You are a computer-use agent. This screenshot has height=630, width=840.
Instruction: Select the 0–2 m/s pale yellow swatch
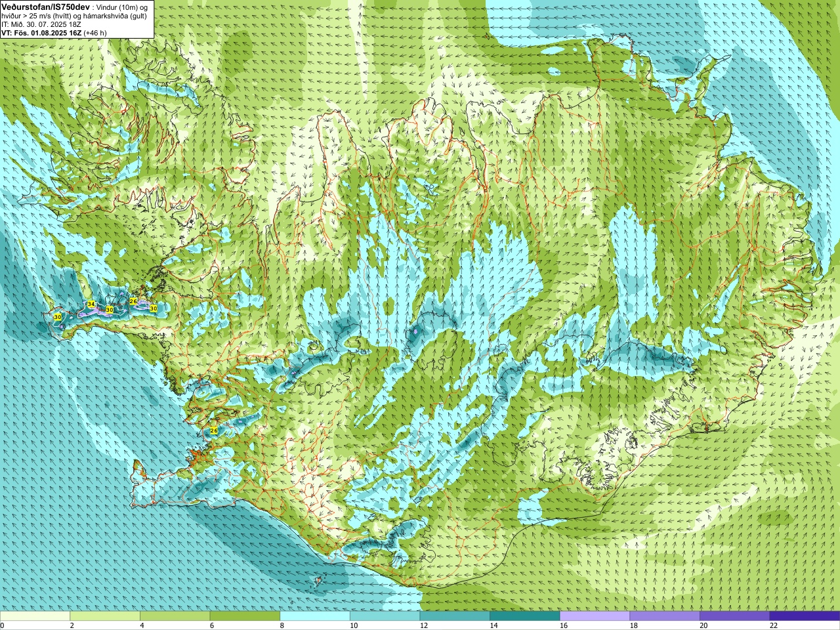(35, 616)
